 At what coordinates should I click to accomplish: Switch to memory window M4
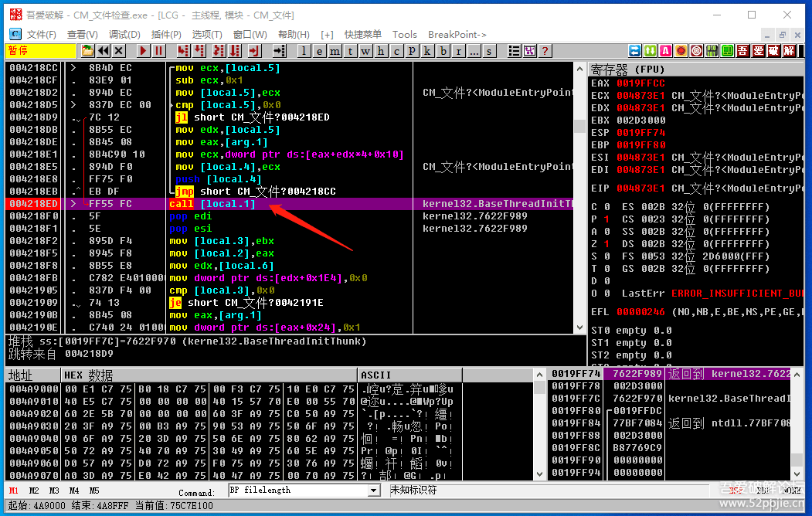[x=74, y=491]
